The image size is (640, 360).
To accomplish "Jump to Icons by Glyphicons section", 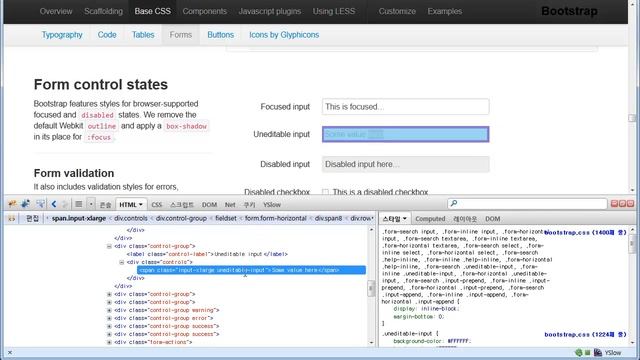I will (284, 35).
